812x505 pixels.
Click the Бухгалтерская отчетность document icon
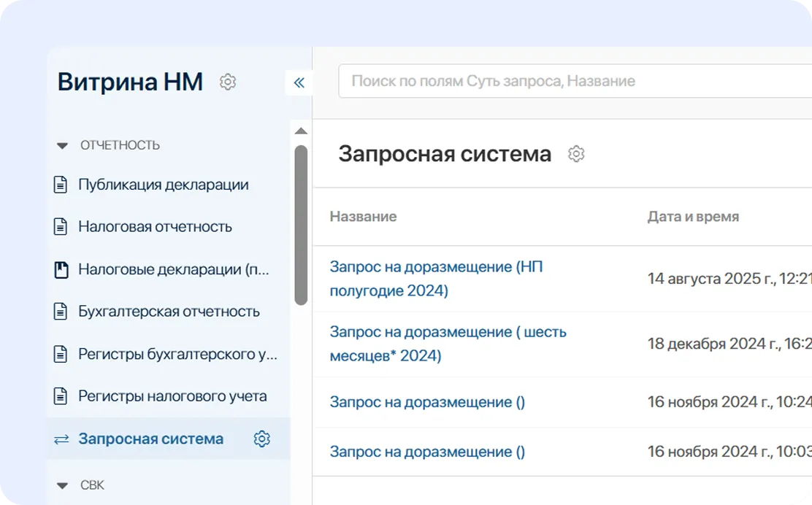59,311
